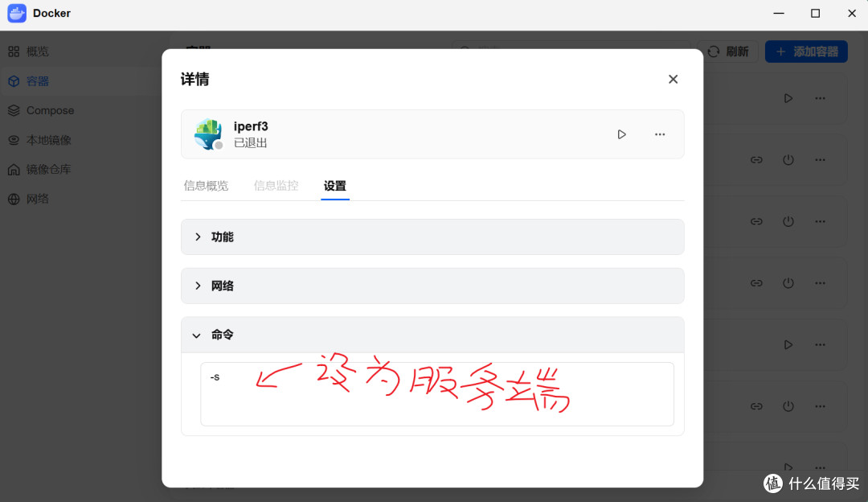This screenshot has width=868, height=502.
Task: Switch to the 信息概览 tab
Action: [206, 186]
